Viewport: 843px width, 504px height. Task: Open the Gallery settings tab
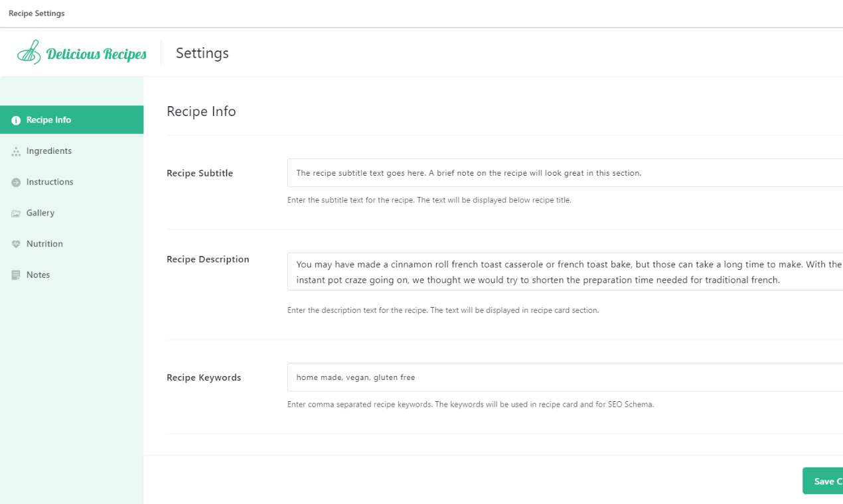[72, 213]
